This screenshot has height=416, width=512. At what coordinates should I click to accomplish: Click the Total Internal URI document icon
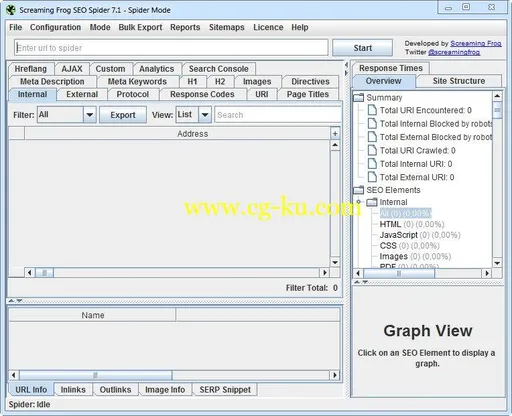372,164
